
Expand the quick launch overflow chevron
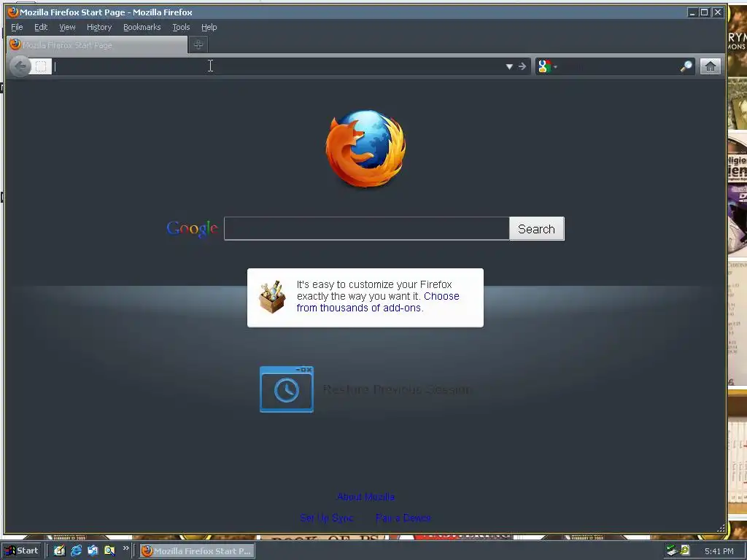(125, 548)
